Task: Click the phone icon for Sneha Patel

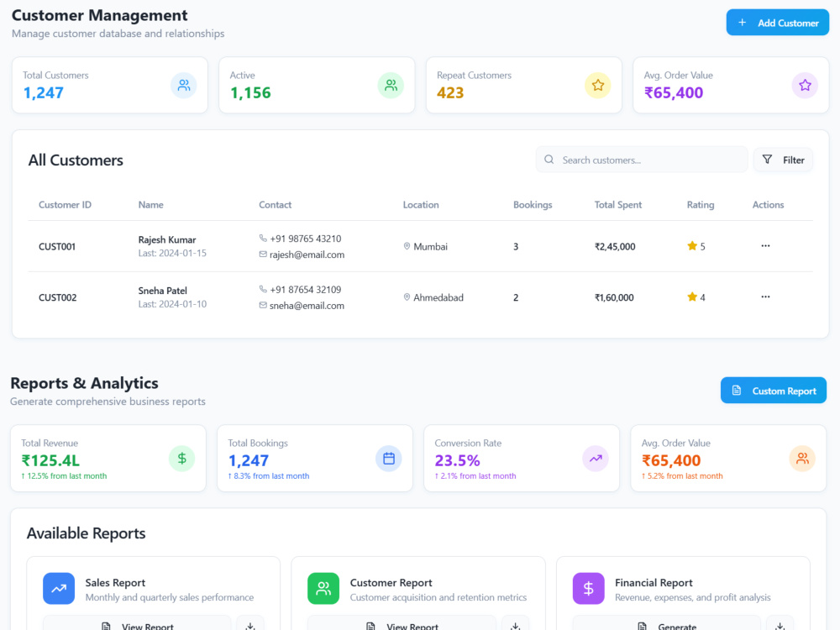Action: coord(263,289)
